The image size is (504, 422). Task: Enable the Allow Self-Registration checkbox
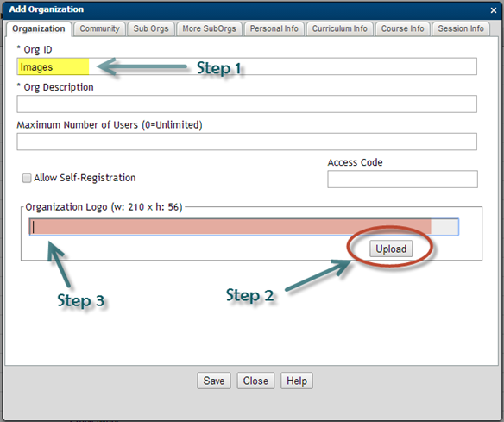[27, 178]
